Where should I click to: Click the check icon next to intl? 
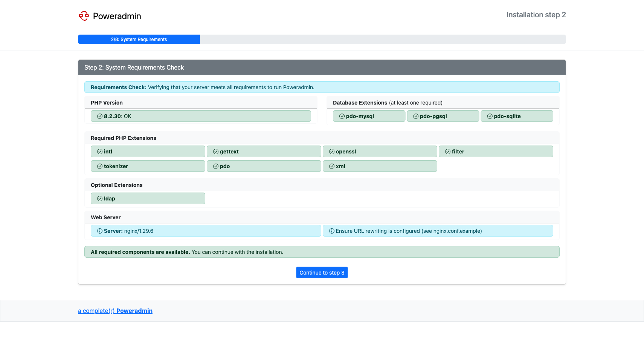(100, 152)
